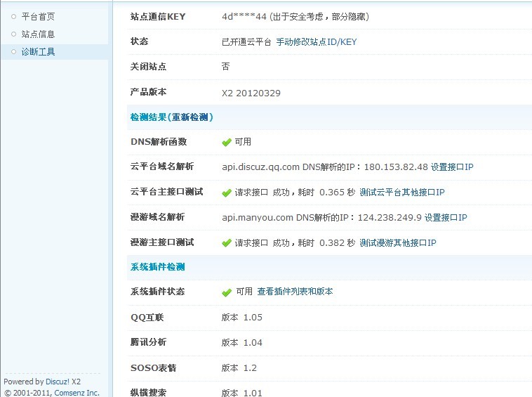The width and height of the screenshot is (532, 397).
Task: Open Comsenz Inc. footer link
Action: coord(77,393)
